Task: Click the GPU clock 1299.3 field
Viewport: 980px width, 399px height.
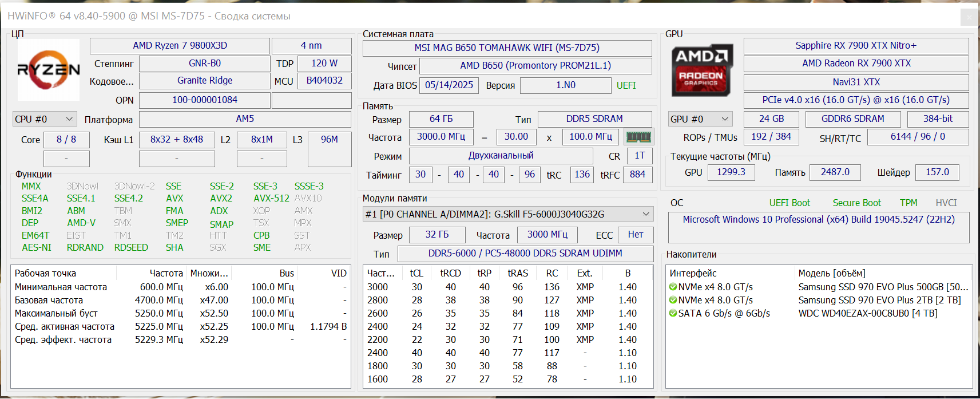Action: [731, 172]
